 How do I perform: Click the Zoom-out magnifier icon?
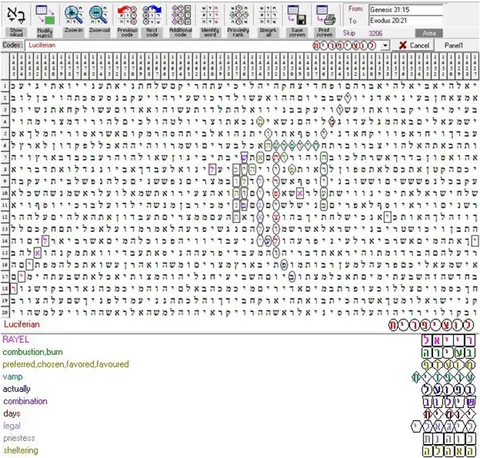[99, 15]
